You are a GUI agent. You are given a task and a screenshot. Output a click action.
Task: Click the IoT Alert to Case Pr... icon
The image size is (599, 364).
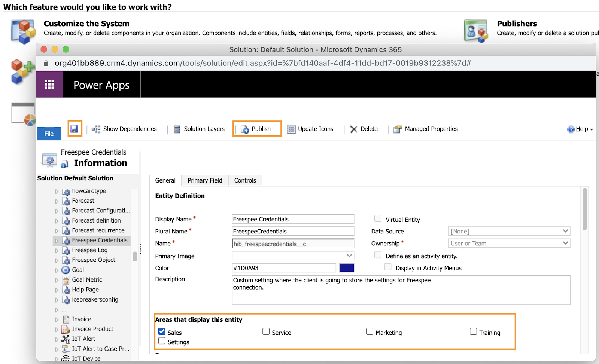(x=66, y=349)
